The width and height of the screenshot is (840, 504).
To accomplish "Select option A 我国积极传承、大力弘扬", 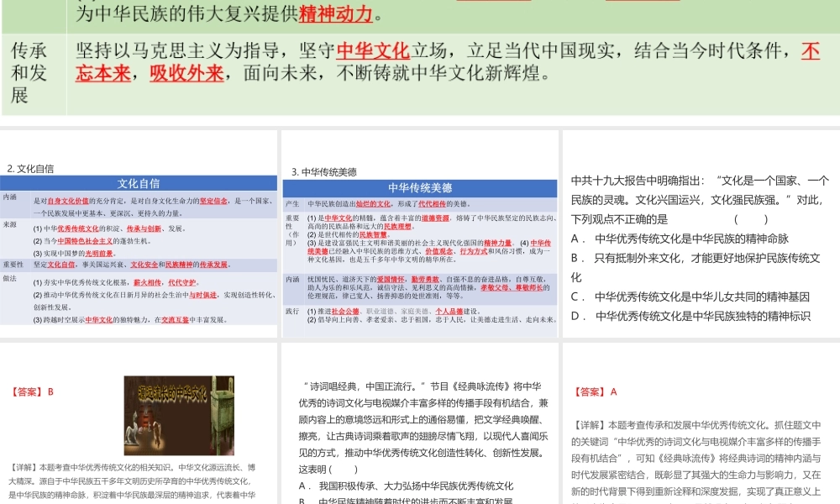I will click(406, 486).
